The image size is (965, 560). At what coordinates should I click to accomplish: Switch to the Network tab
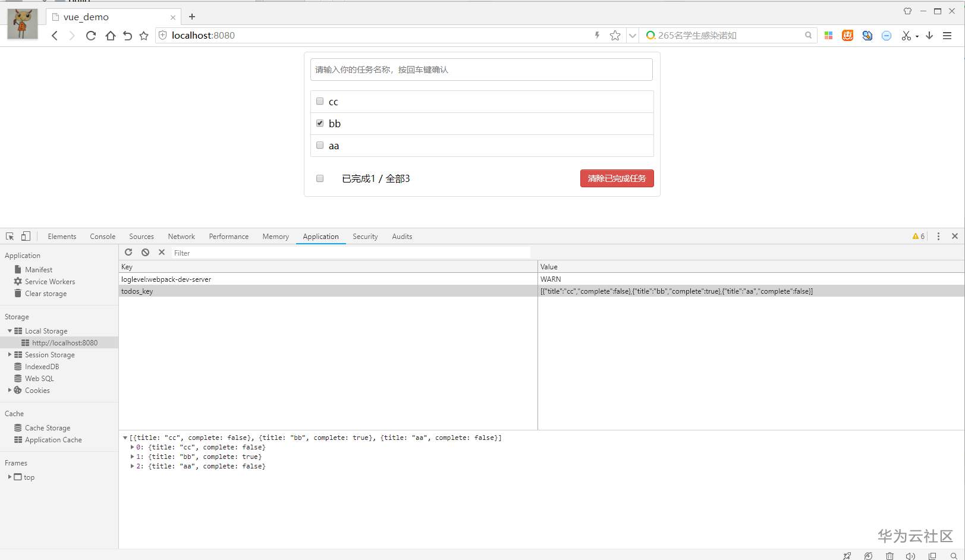(x=181, y=236)
